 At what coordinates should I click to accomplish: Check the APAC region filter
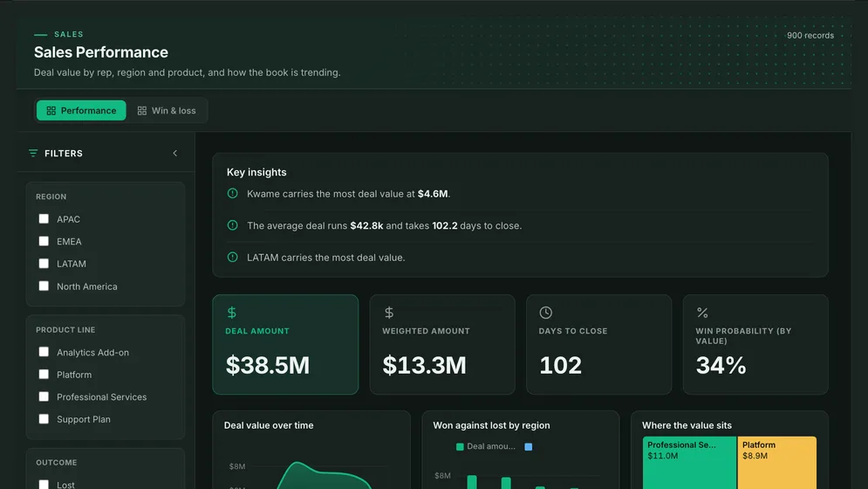pos(44,219)
